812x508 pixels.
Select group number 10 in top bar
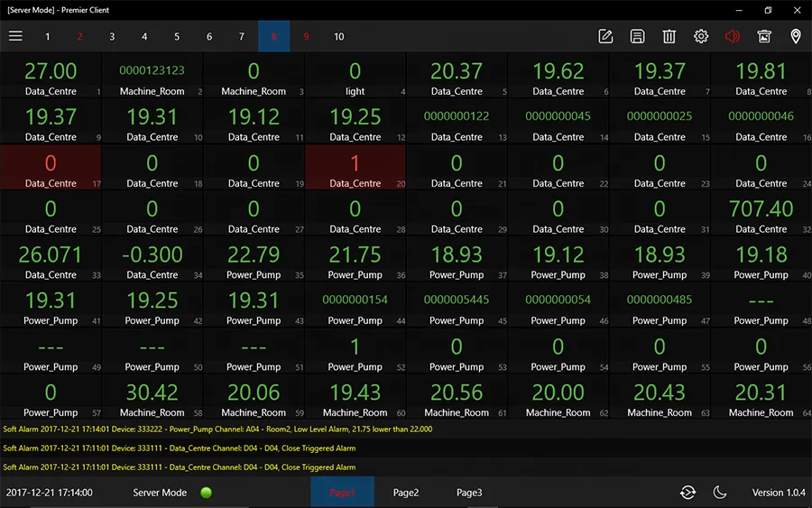point(338,37)
